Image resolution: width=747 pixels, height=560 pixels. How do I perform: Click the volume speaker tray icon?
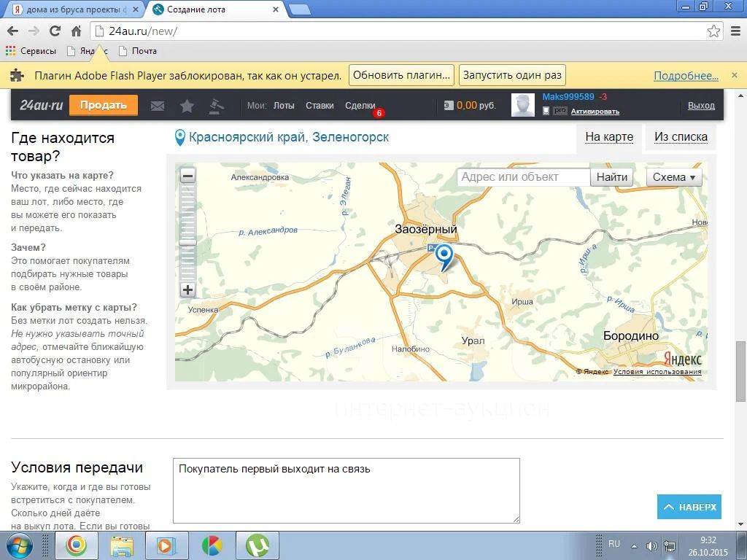coord(651,546)
